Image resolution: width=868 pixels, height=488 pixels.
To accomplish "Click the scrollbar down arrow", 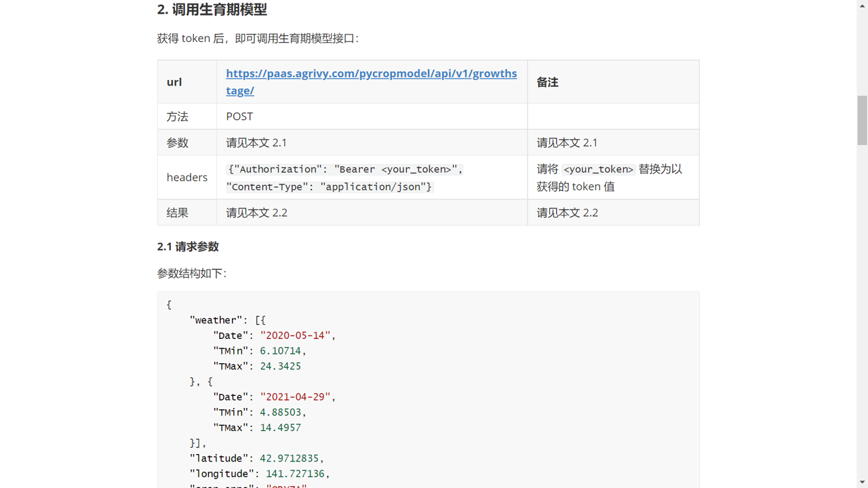I will point(862,482).
